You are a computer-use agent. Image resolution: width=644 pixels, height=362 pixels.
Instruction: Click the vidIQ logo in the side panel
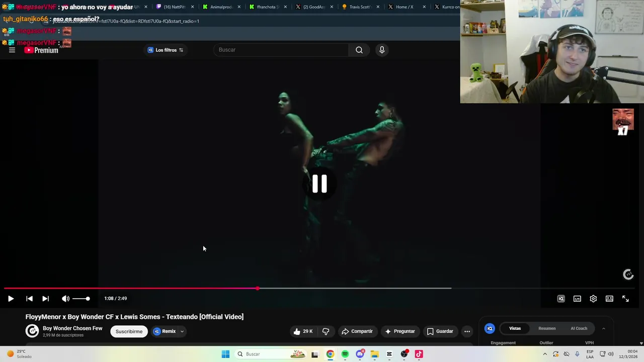click(490, 328)
